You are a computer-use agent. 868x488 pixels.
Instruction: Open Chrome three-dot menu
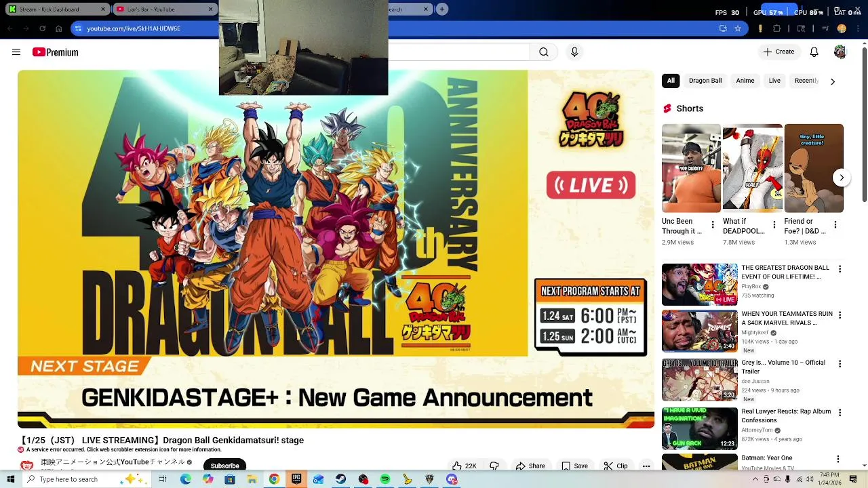click(x=859, y=28)
